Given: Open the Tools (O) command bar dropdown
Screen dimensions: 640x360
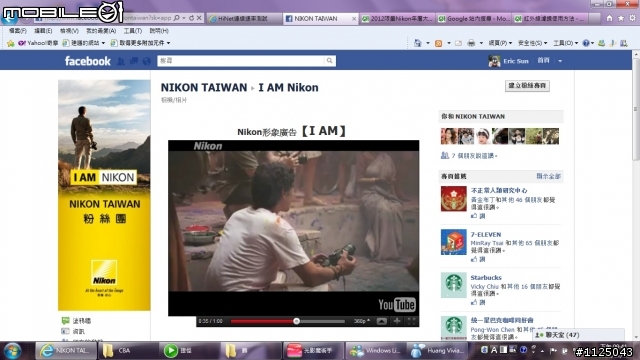Looking at the screenshot, I should coord(565,43).
